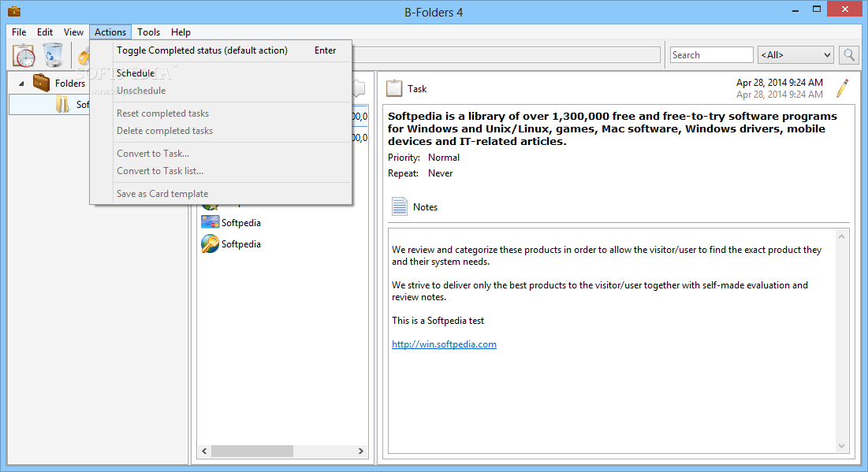Click the Notes section label
This screenshot has width=868, height=472.
425,207
